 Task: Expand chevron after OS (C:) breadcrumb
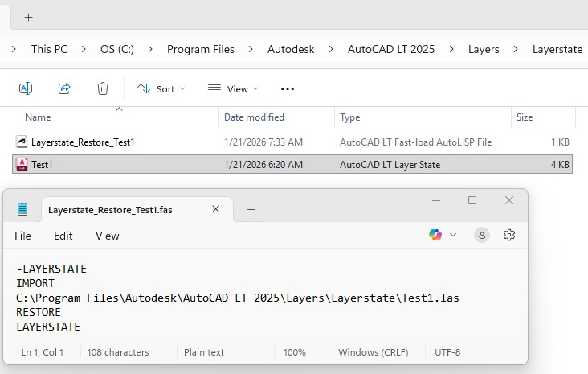(x=150, y=49)
